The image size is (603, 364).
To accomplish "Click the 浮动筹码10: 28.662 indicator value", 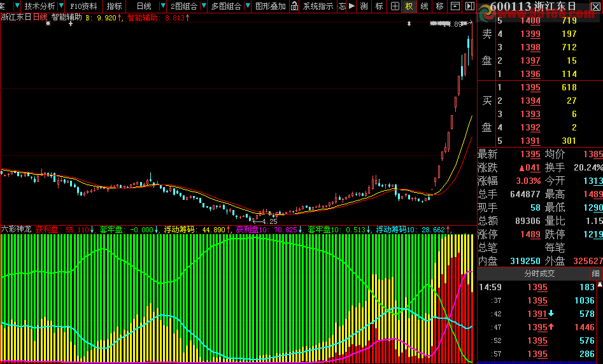I will (413, 230).
